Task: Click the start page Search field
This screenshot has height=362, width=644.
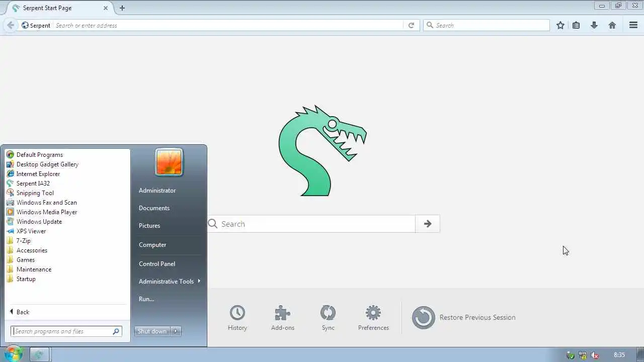Action: pyautogui.click(x=311, y=224)
